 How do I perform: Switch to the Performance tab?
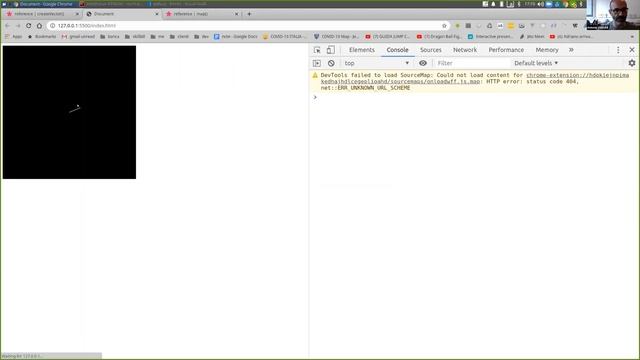click(x=506, y=50)
